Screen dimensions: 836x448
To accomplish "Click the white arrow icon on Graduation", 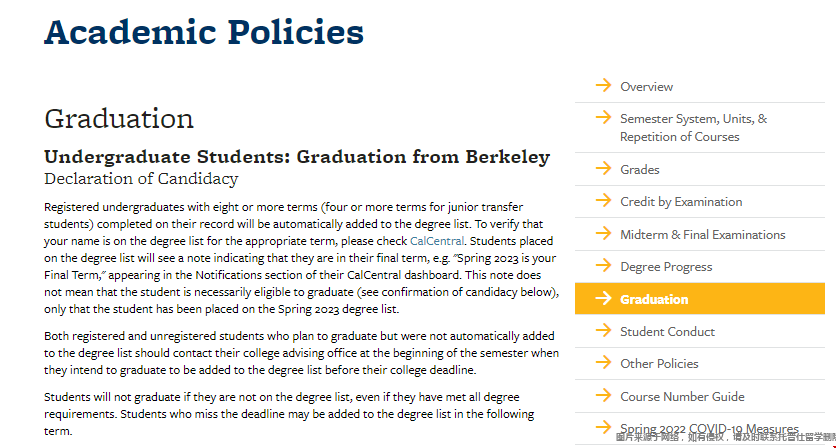I will click(x=604, y=298).
